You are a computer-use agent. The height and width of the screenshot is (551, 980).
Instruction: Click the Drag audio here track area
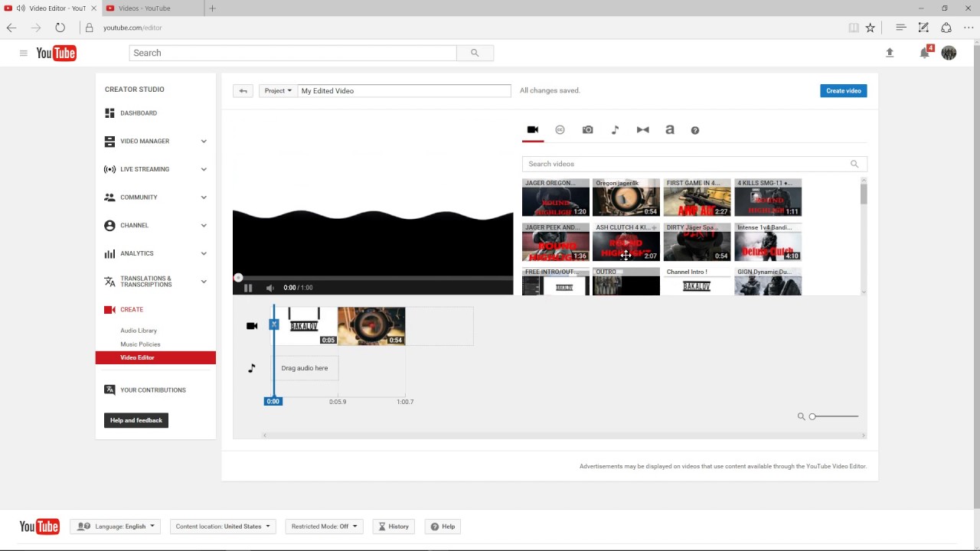tap(305, 368)
